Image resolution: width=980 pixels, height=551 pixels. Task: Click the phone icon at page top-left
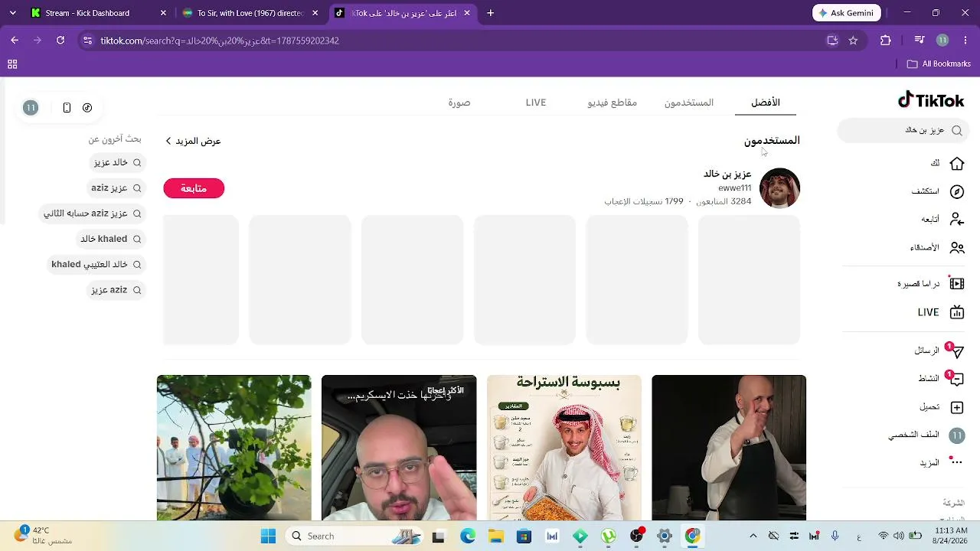pyautogui.click(x=67, y=108)
